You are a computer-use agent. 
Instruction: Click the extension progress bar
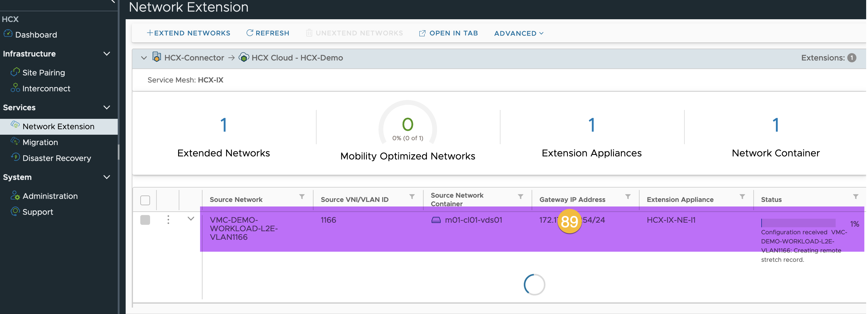tap(798, 223)
